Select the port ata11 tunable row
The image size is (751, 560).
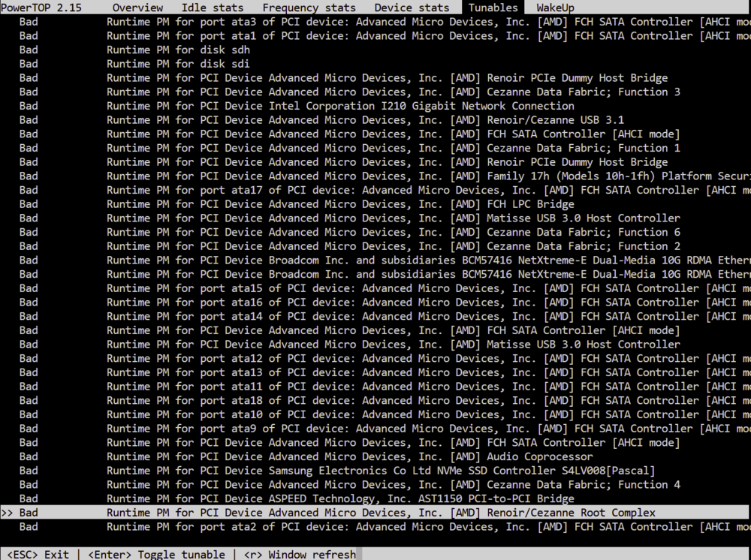[x=375, y=387]
